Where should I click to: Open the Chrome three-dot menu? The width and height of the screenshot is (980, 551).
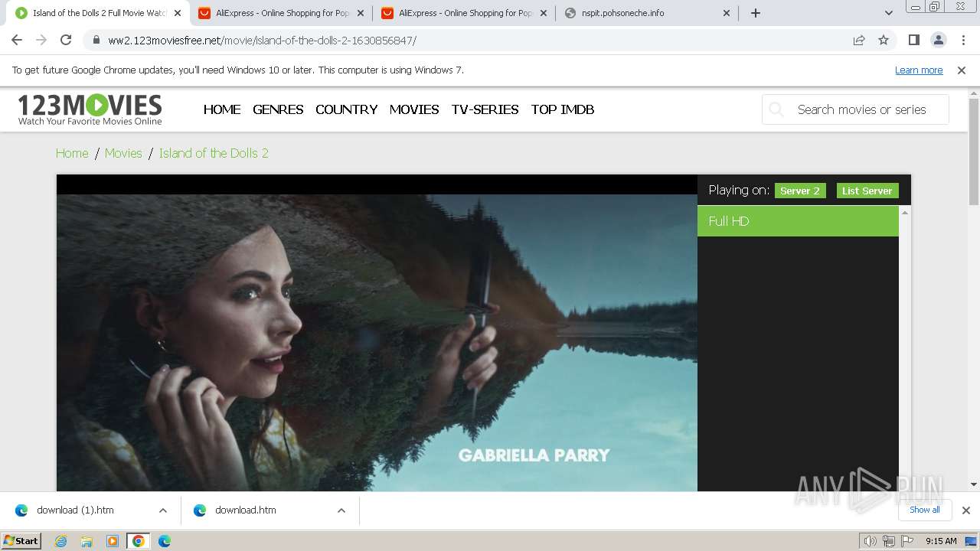point(962,40)
